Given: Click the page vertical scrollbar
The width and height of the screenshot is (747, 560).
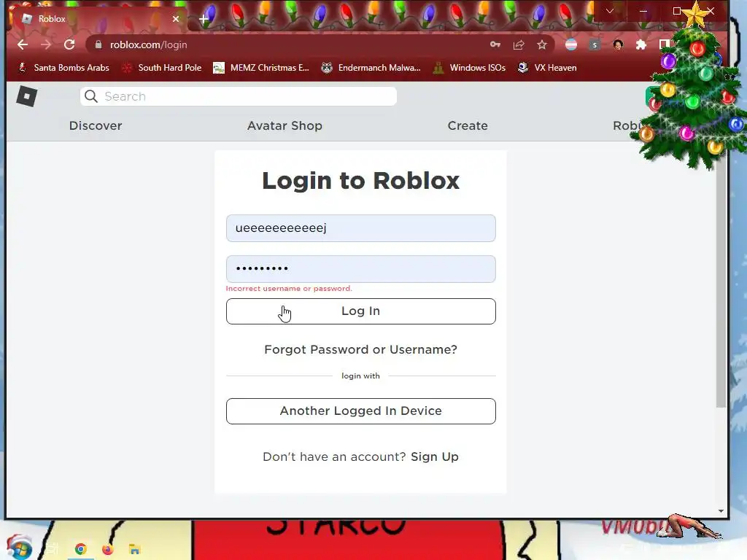Looking at the screenshot, I should coord(721,279).
